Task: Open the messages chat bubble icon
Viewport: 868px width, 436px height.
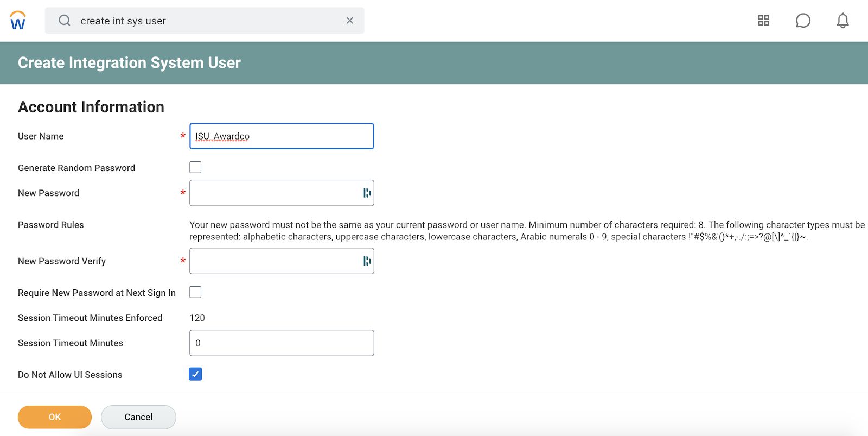Action: click(x=803, y=21)
